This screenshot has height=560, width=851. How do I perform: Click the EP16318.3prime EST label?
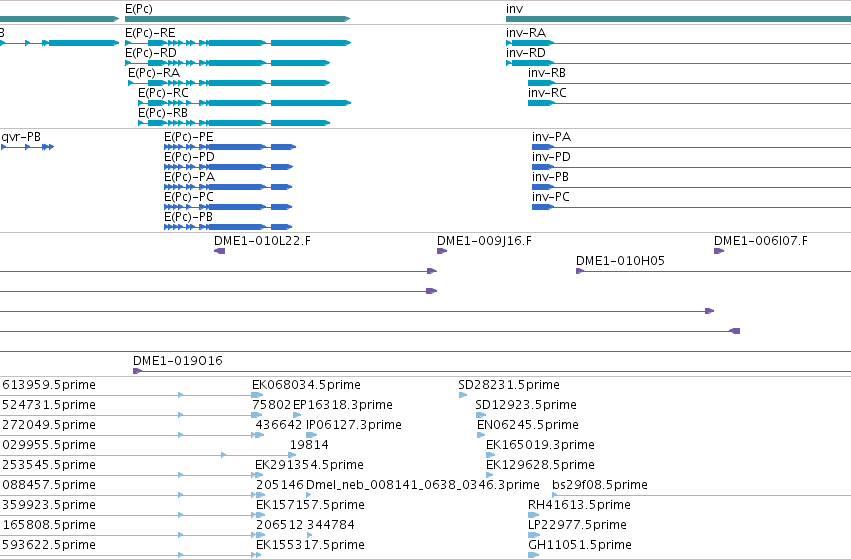pyautogui.click(x=343, y=405)
